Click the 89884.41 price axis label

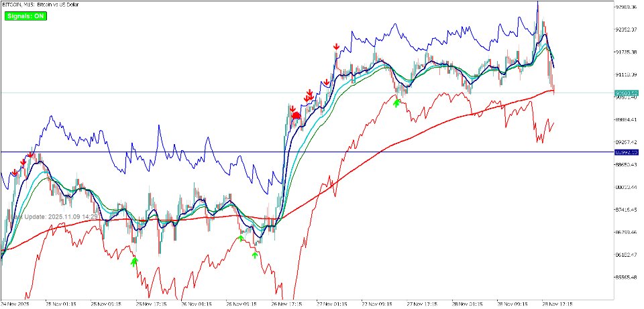coord(627,120)
